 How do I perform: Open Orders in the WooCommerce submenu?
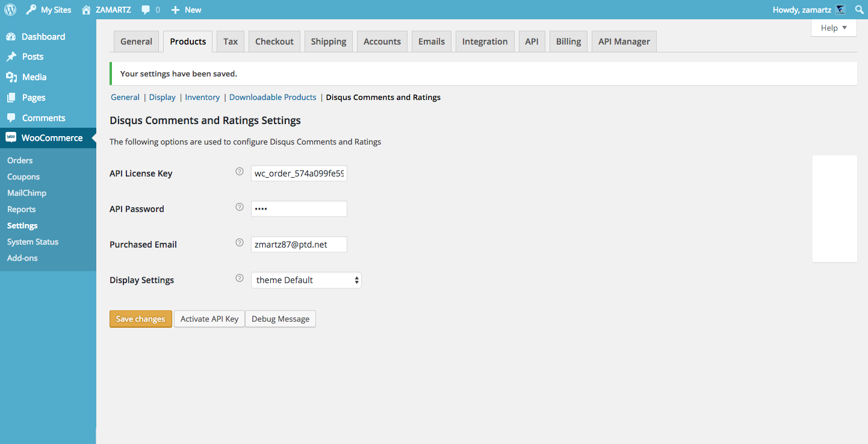(20, 160)
